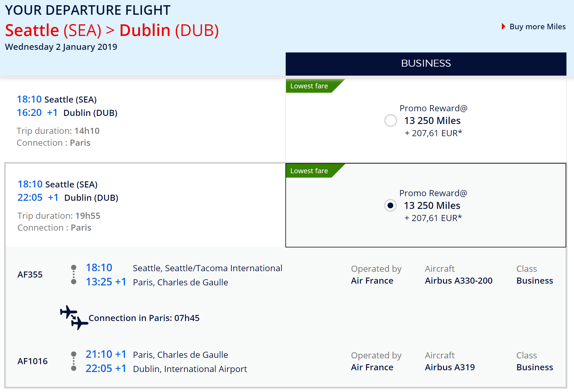Click the Seattle (SEA) > Dublin (DUB) route heading

[x=112, y=30]
